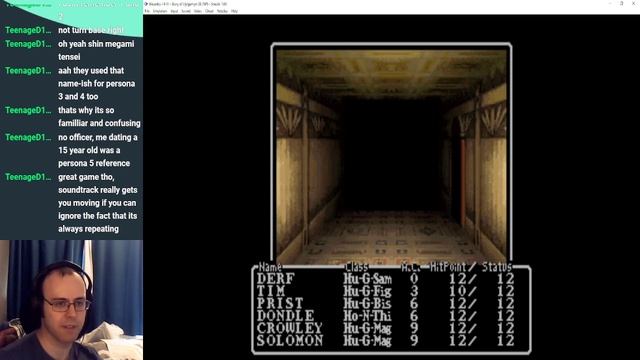The height and width of the screenshot is (360, 640).
Task: Select party member DERF
Action: pos(276,279)
